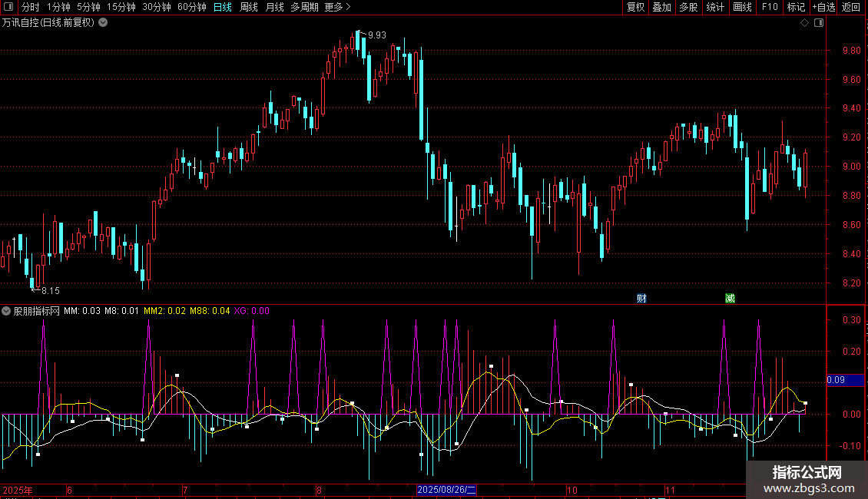Expand the 更多 periods menu
The width and height of the screenshot is (868, 499).
pos(337,7)
